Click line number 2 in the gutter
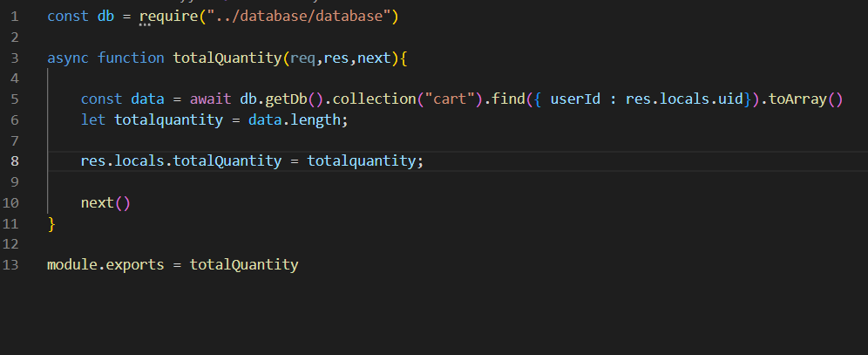This screenshot has height=355, width=868. coord(15,38)
